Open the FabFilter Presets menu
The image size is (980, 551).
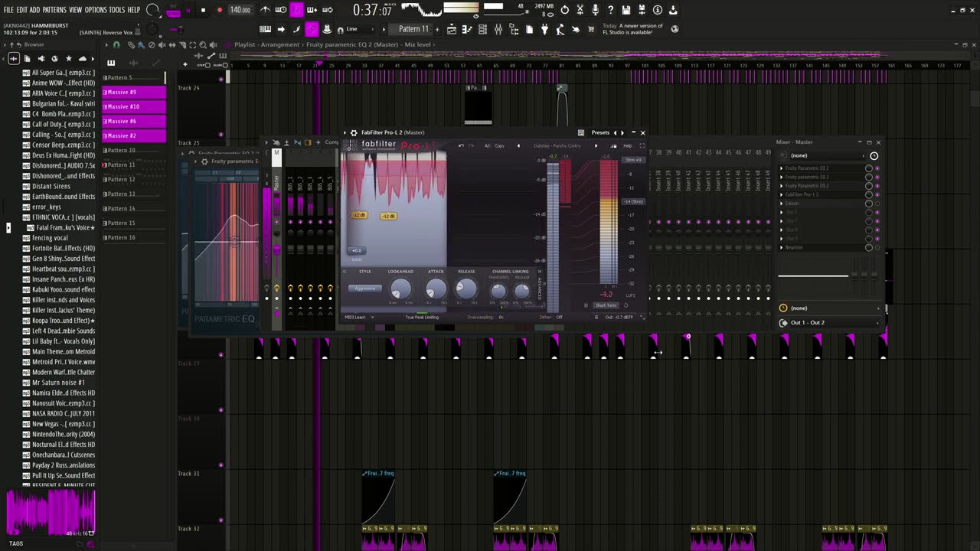600,132
